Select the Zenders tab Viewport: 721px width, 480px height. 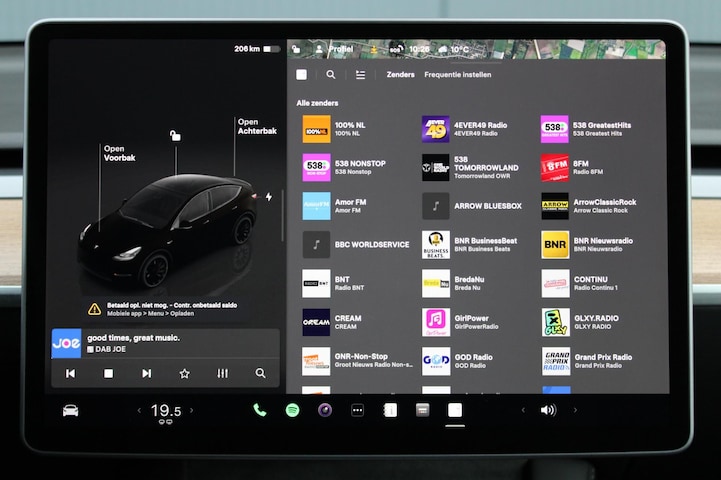pos(400,74)
